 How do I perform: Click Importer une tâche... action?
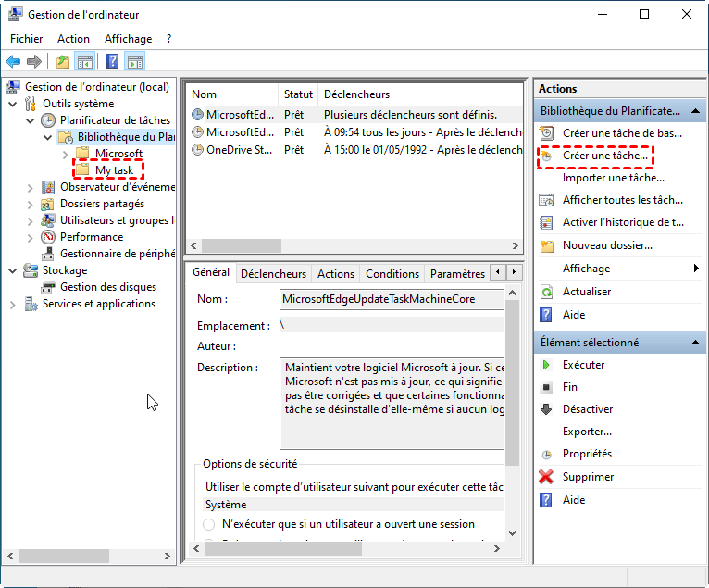click(x=613, y=178)
